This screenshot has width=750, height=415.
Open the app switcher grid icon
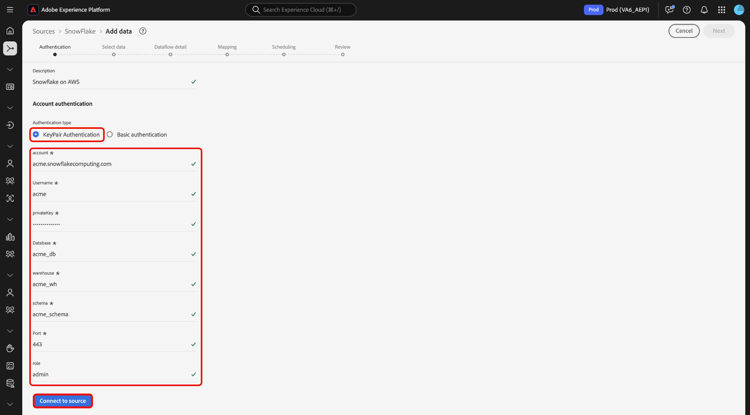[721, 10]
